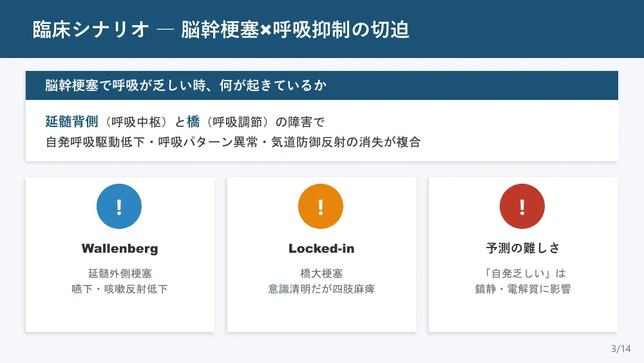Click the highlighted term 延髄背側
The image size is (644, 363).
click(72, 122)
